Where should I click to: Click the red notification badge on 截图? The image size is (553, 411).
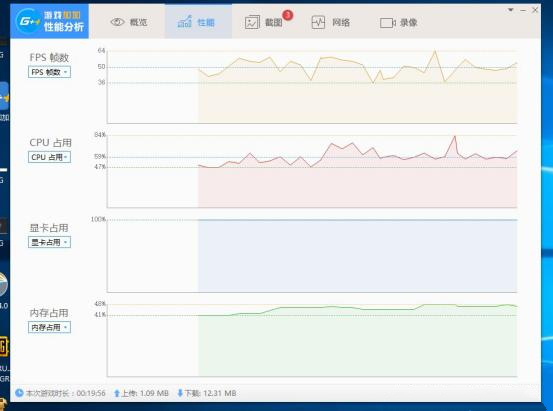point(288,15)
